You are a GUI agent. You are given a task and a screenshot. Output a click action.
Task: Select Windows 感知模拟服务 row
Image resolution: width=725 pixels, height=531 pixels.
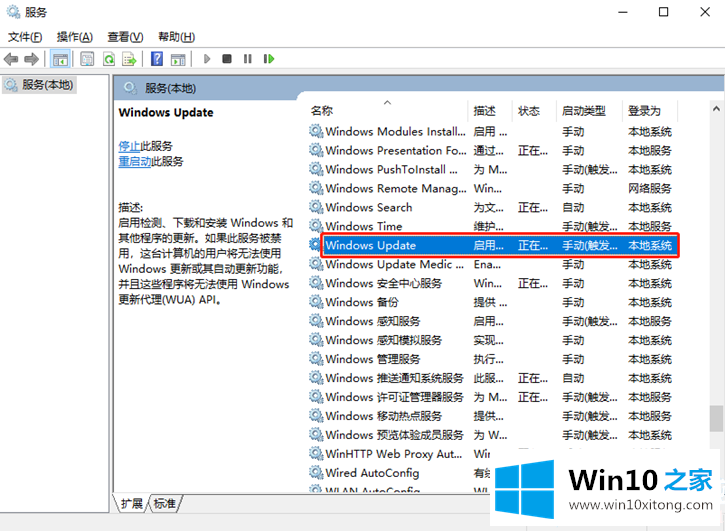tap(492, 340)
